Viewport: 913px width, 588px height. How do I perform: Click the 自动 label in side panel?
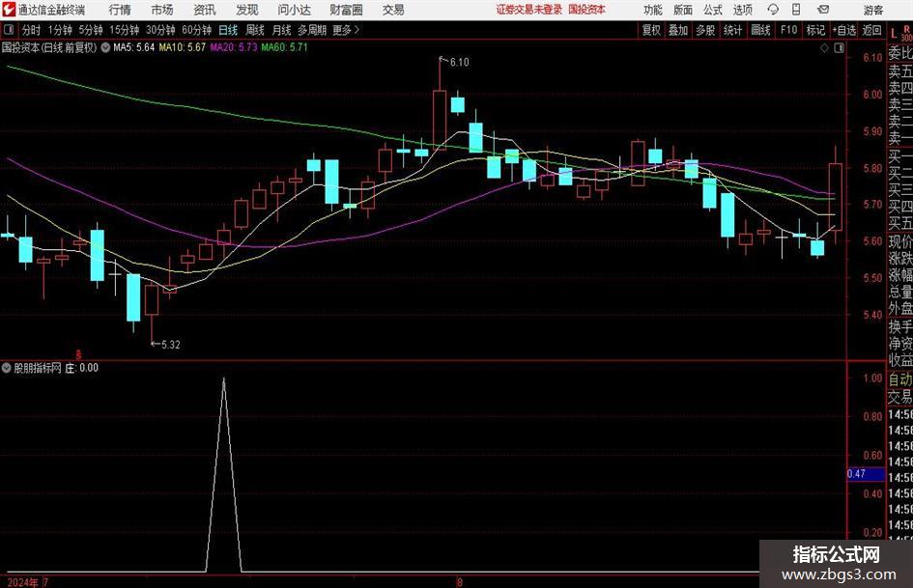[x=900, y=379]
